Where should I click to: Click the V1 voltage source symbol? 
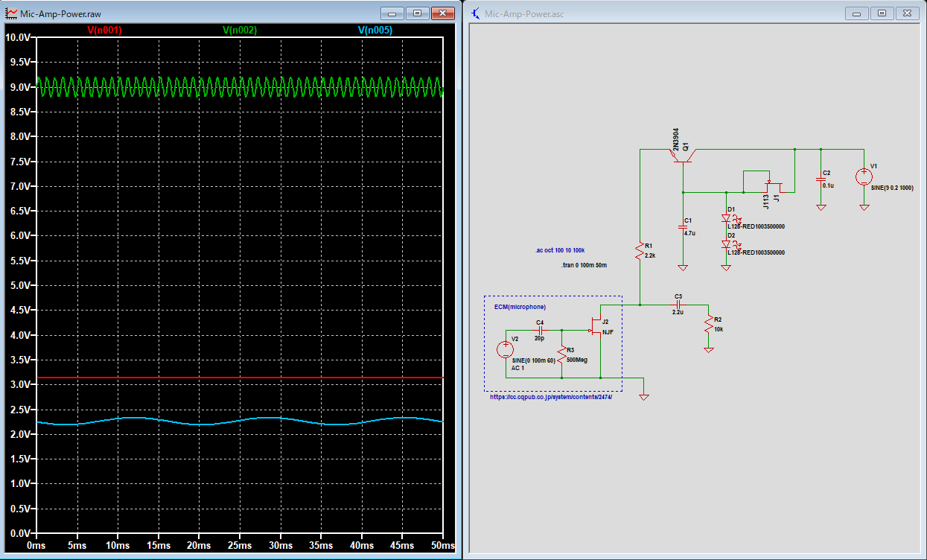(x=864, y=177)
